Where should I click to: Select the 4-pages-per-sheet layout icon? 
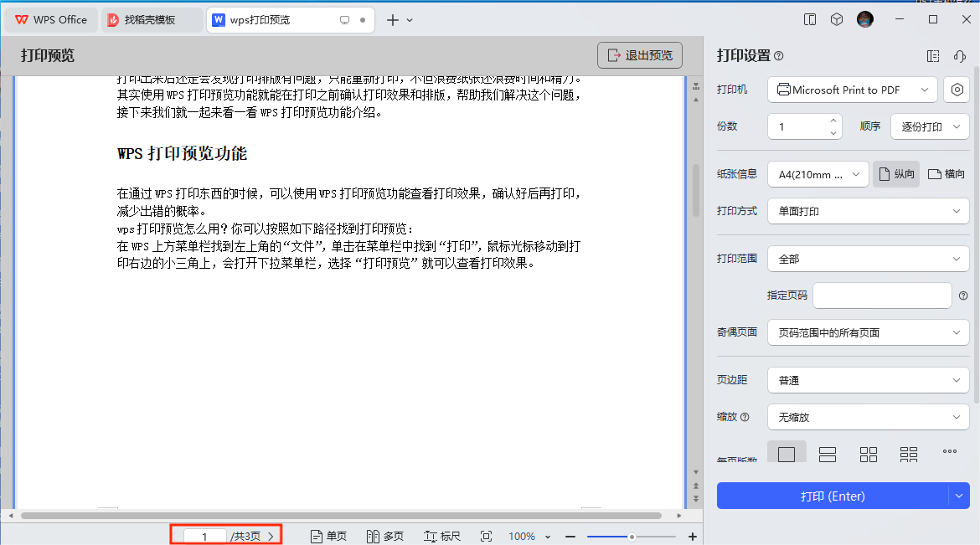(868, 454)
